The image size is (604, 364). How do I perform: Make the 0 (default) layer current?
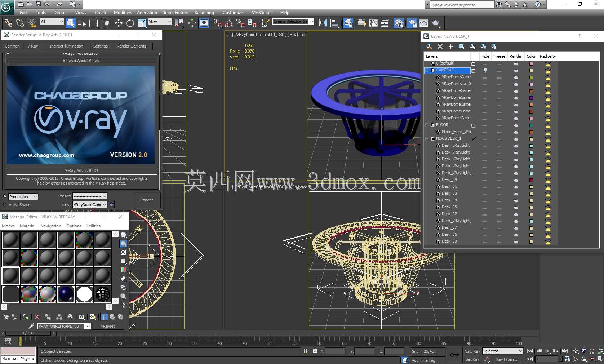click(473, 64)
